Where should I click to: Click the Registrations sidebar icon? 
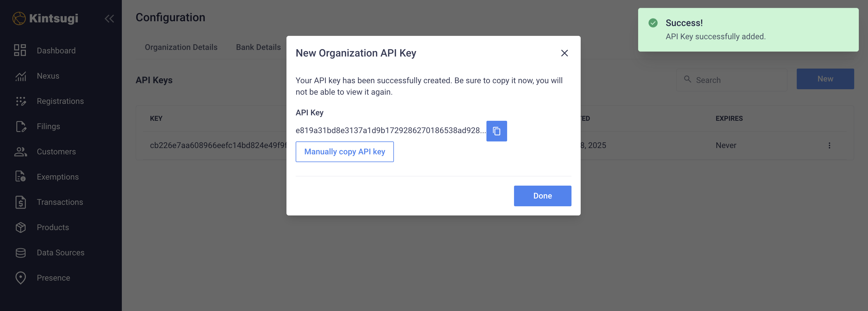20,101
